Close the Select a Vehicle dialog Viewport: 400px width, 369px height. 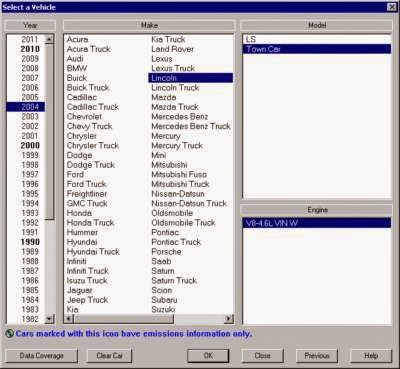[x=392, y=7]
